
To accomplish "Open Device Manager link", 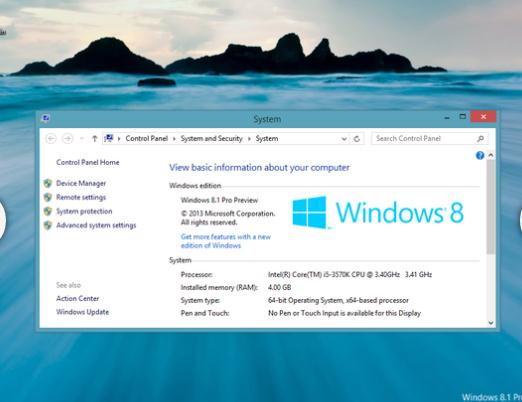I will pos(81,183).
